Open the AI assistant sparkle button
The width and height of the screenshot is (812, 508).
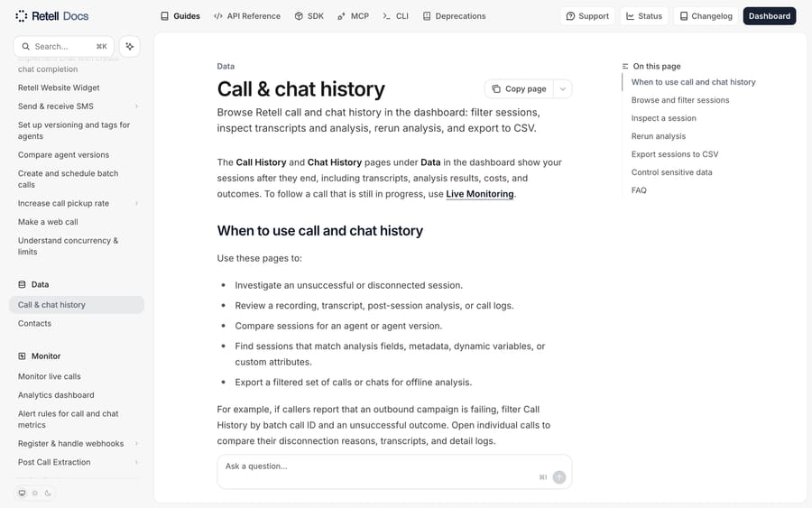[x=129, y=47]
